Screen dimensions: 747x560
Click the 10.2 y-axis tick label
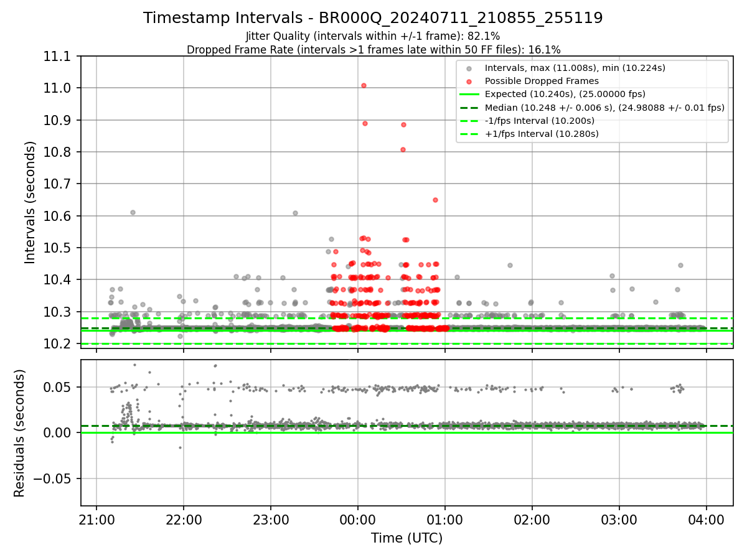pyautogui.click(x=58, y=344)
